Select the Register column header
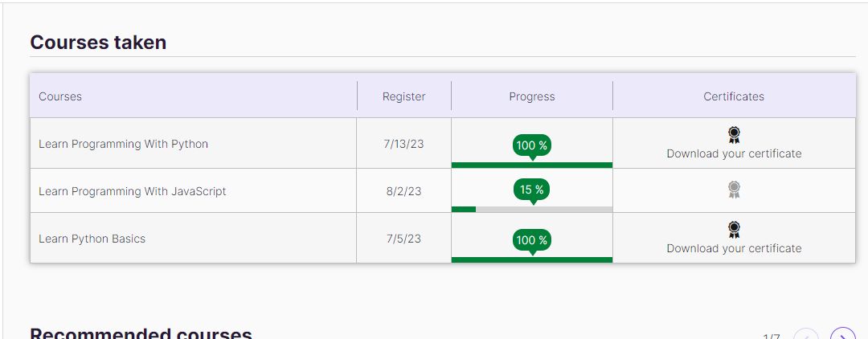Image resolution: width=868 pixels, height=339 pixels. pos(404,96)
